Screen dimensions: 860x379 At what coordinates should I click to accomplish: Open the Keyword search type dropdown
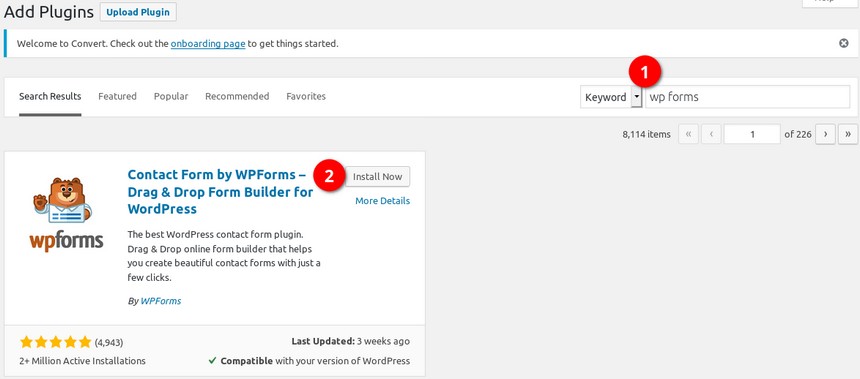tap(611, 97)
